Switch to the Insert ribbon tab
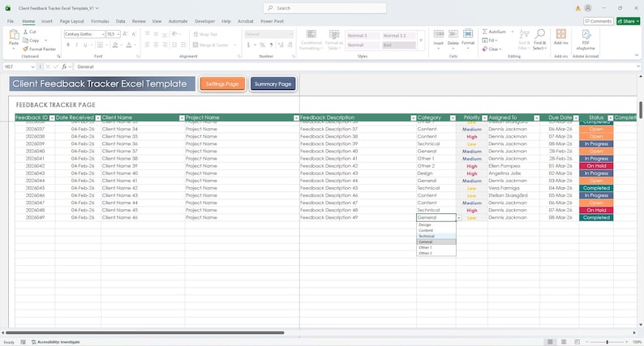The width and height of the screenshot is (644, 346). pos(47,21)
